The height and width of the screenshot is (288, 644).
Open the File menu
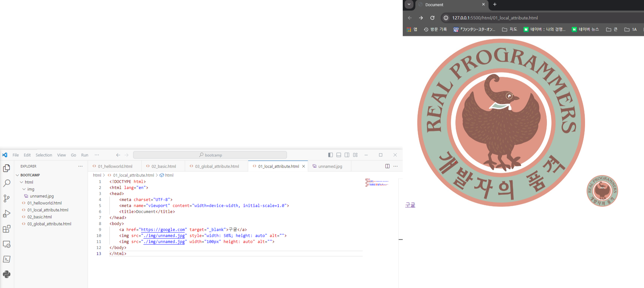(15, 155)
